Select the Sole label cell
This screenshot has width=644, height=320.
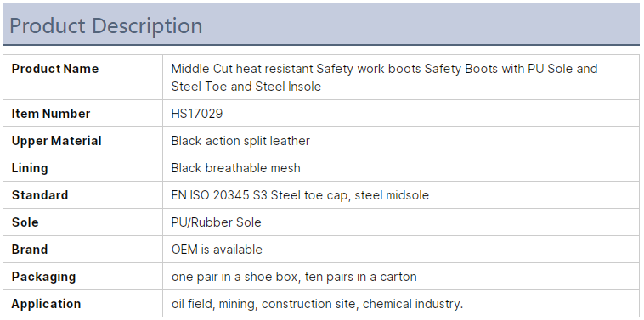click(x=82, y=222)
